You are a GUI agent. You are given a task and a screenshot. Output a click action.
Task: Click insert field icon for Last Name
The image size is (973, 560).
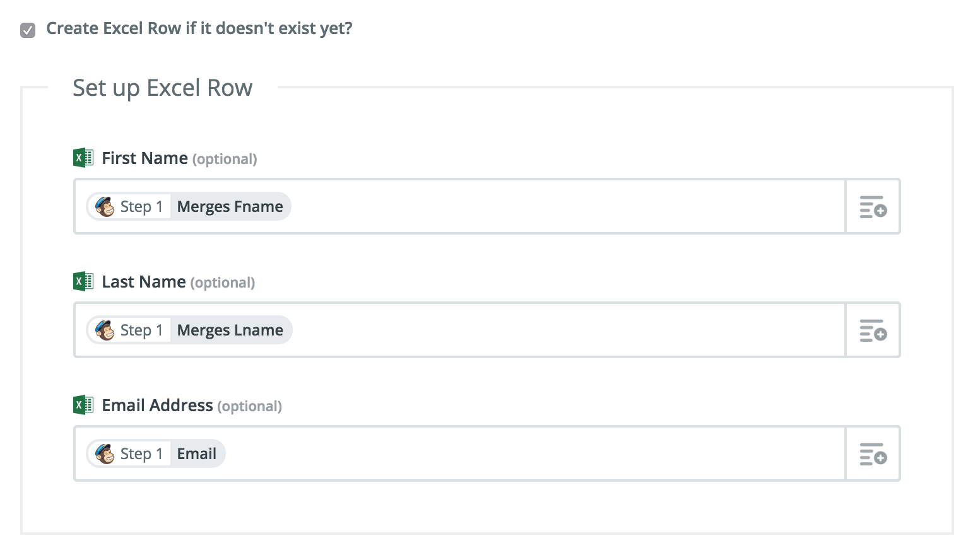coord(873,330)
